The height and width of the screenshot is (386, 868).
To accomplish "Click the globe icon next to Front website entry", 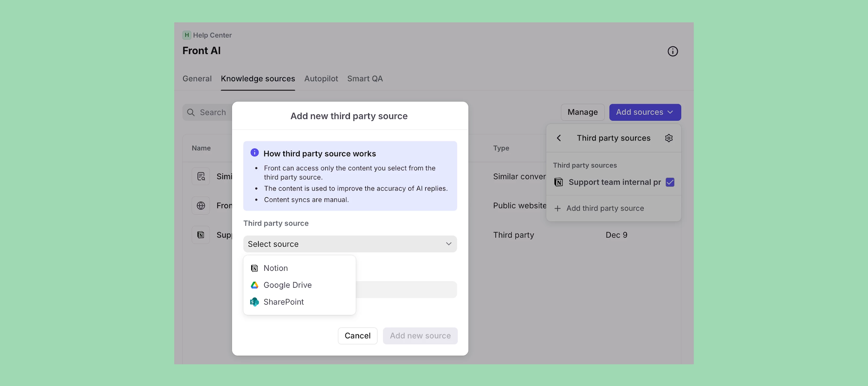I will (x=200, y=205).
